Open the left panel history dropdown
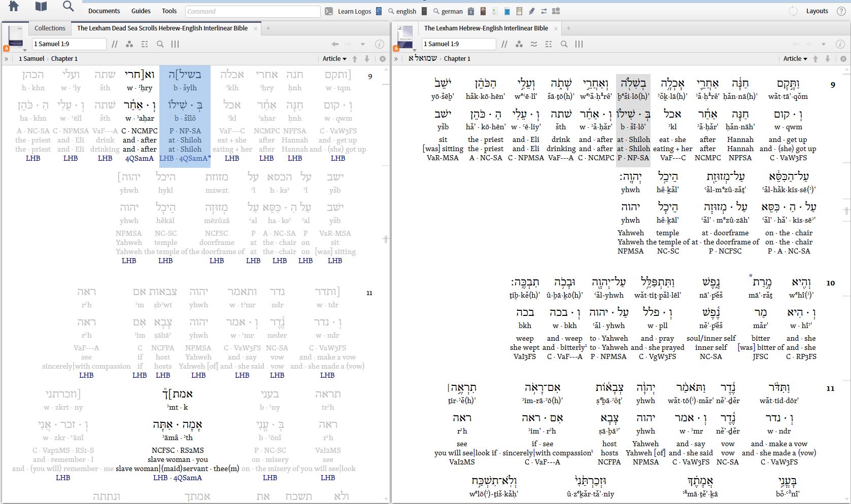The image size is (851, 504). point(363,45)
